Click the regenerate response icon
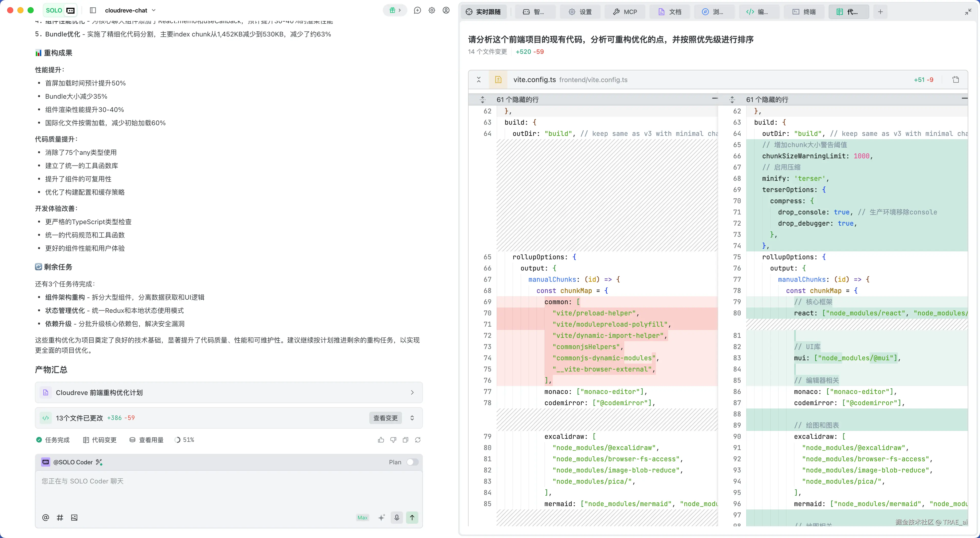 (418, 440)
